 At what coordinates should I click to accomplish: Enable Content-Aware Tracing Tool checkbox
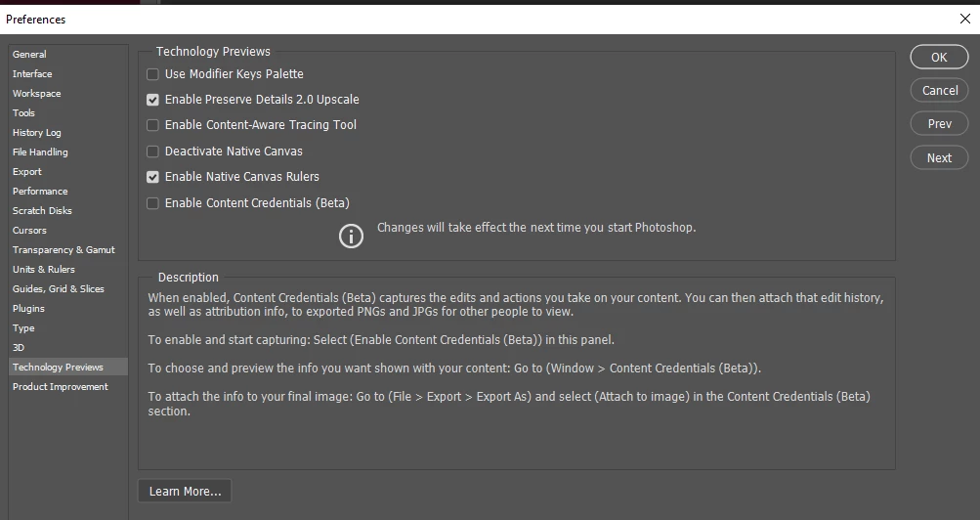(152, 126)
